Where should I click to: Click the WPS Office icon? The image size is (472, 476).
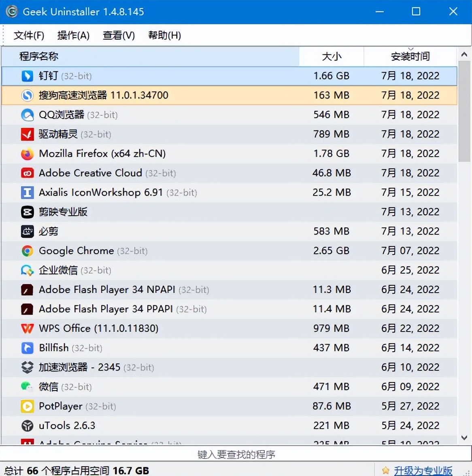point(27,329)
